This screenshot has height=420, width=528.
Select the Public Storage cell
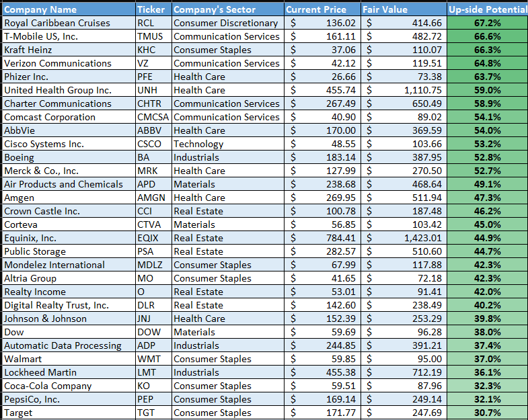click(69, 251)
